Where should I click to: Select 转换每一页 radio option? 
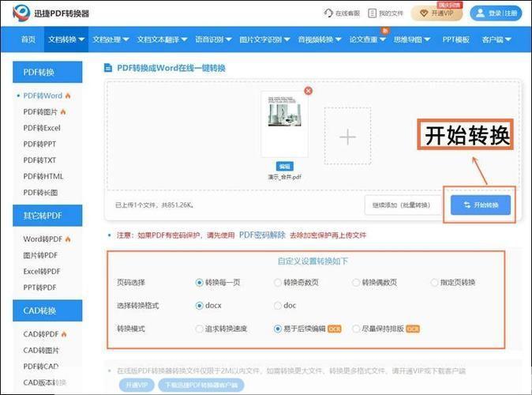(199, 283)
